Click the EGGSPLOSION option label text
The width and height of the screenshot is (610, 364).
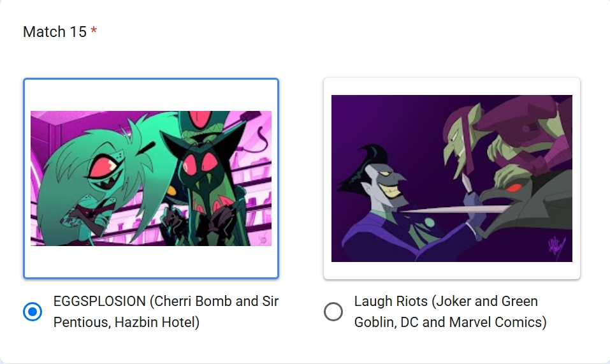pos(166,302)
